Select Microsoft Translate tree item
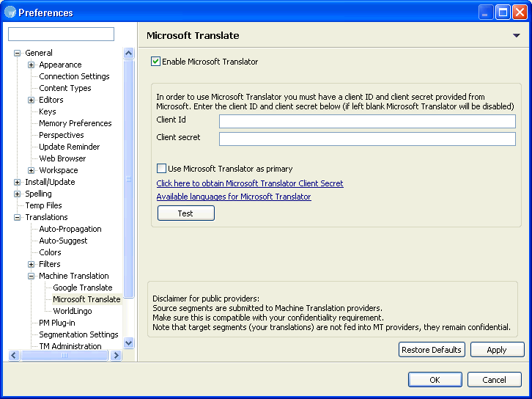532x399 pixels. 86,299
